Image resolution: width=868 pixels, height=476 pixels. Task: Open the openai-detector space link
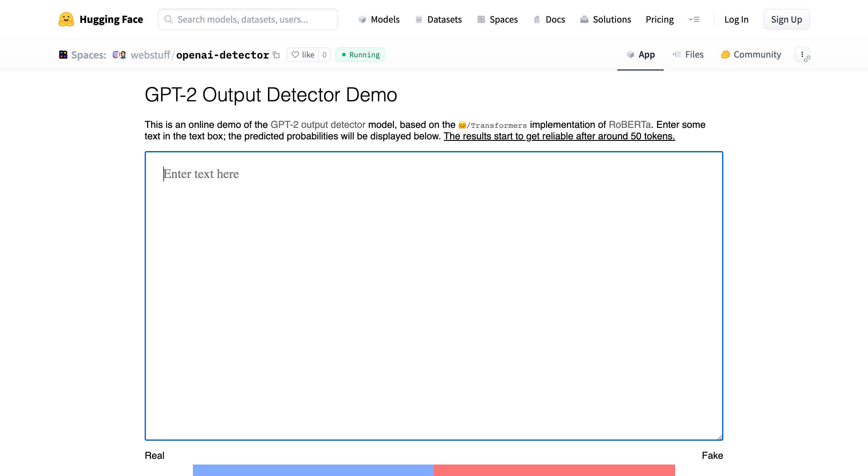tap(222, 55)
